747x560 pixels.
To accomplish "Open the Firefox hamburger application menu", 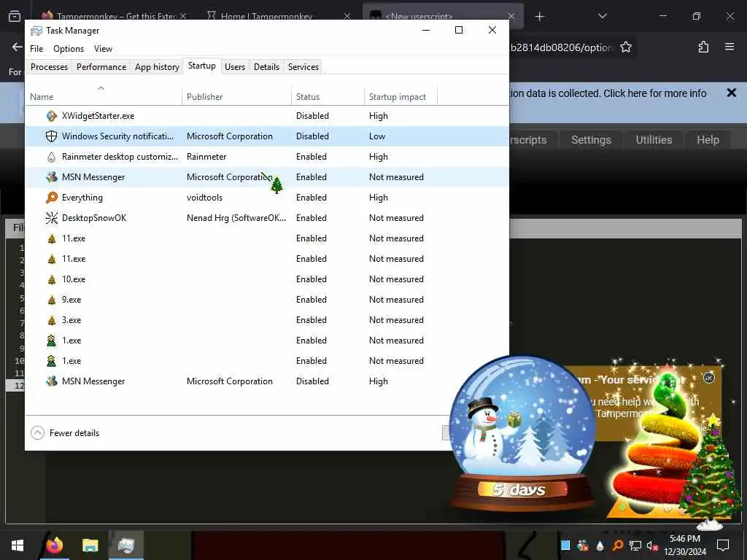I will 729,47.
